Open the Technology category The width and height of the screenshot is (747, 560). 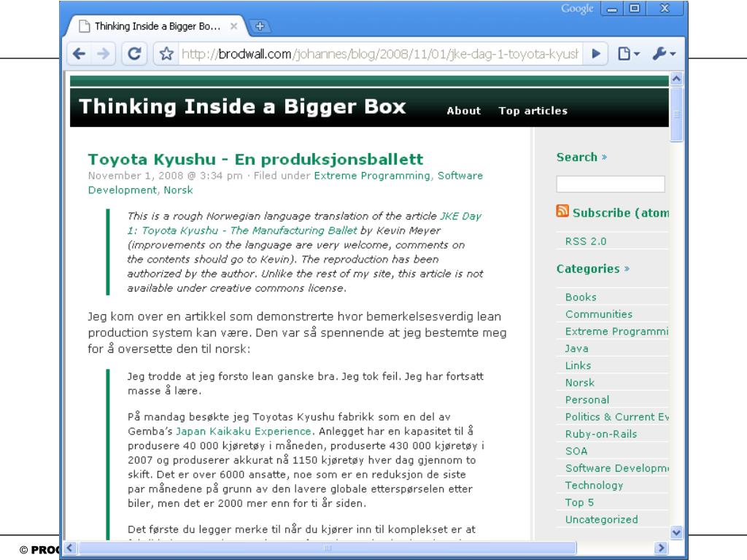click(594, 486)
